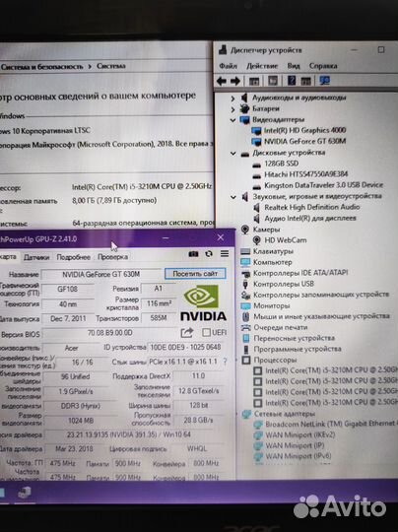398x532 pixels.
Task: Collapse Звуковые, игровые и видеоустройства node
Action: point(232,197)
